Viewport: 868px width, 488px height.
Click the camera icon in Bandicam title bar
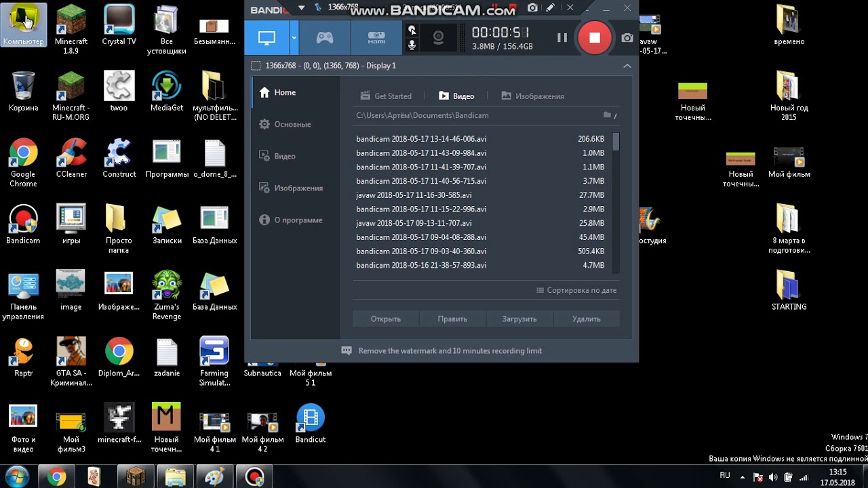533,7
